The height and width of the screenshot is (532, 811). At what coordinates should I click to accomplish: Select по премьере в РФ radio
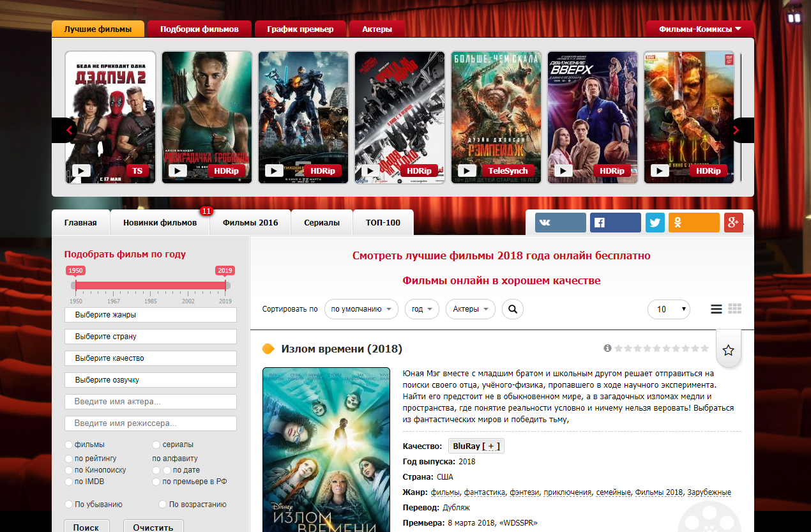pos(156,482)
